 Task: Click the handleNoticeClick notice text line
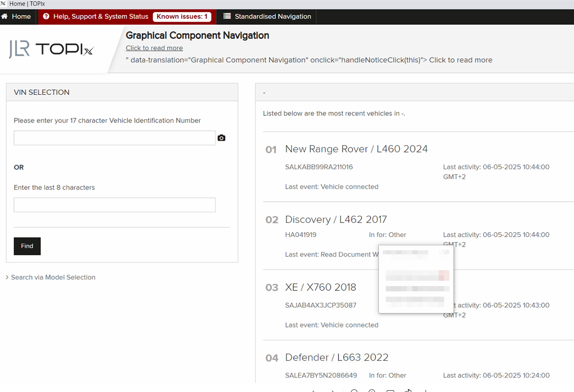309,60
